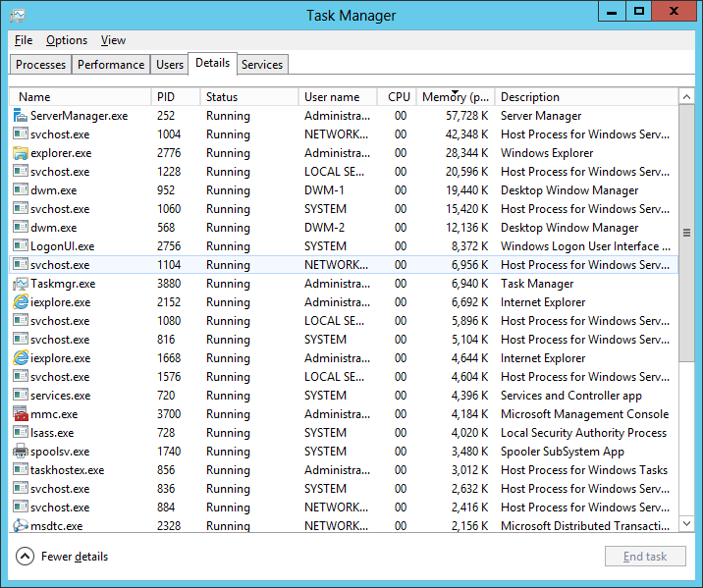Collapse view with Fewer details chevron

pyautogui.click(x=25, y=557)
